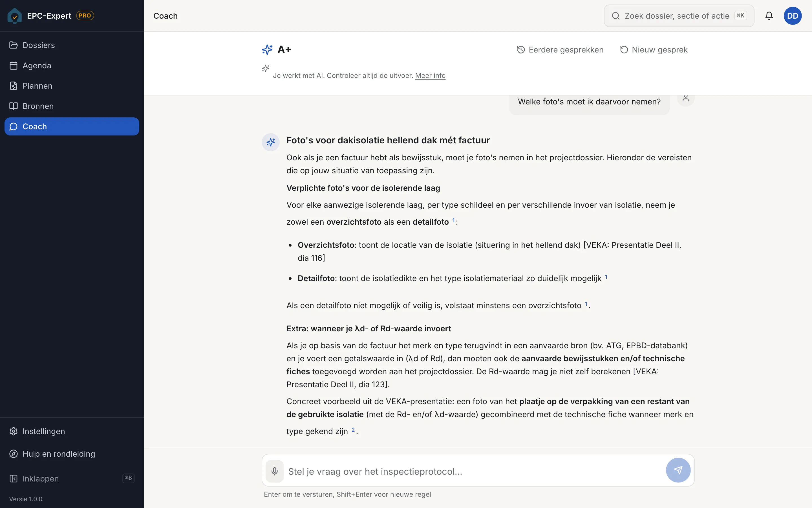
Task: Activate the microphone voice input button
Action: pos(274,471)
